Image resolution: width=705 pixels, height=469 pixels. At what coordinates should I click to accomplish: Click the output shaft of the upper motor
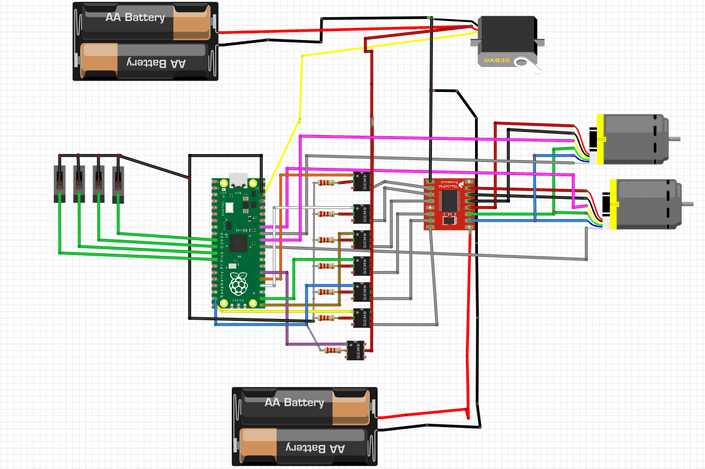coord(674,139)
